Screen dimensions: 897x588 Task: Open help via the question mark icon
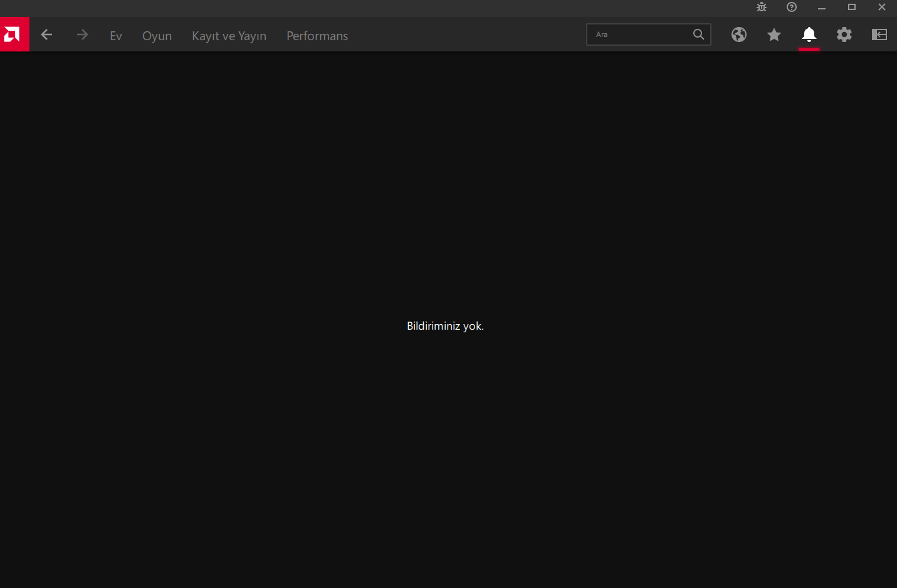point(791,8)
